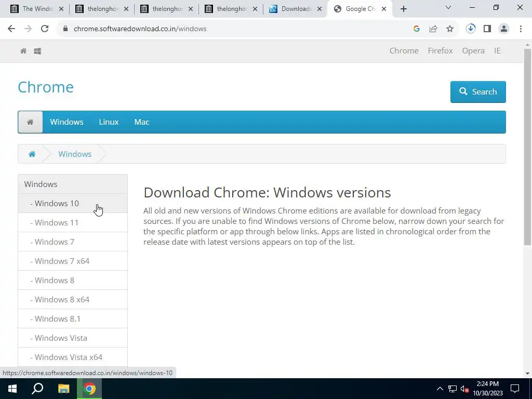Screen dimensions: 532x399
Task: Open the Opera link in top right
Action: pyautogui.click(x=473, y=51)
